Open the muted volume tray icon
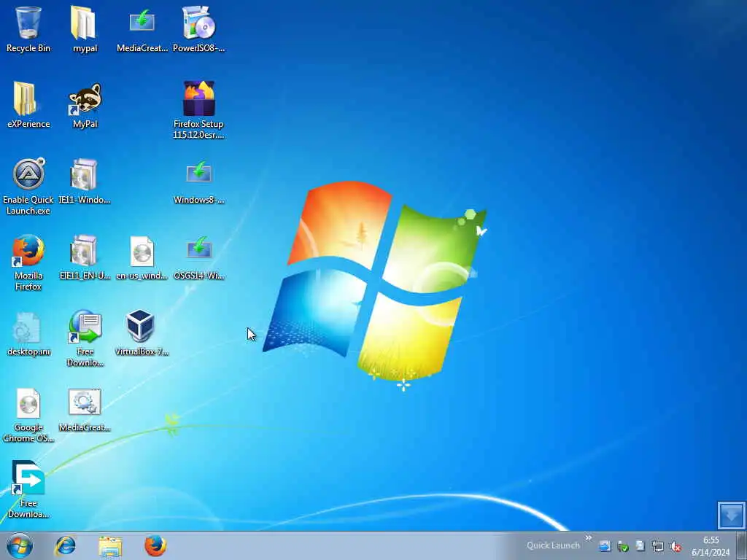This screenshot has height=560, width=747. (x=675, y=547)
